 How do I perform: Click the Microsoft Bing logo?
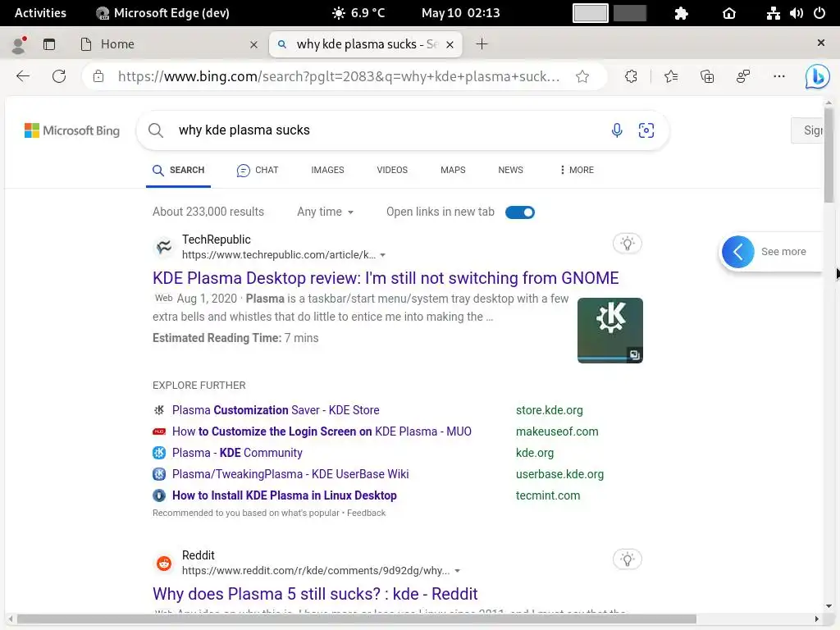pos(72,130)
